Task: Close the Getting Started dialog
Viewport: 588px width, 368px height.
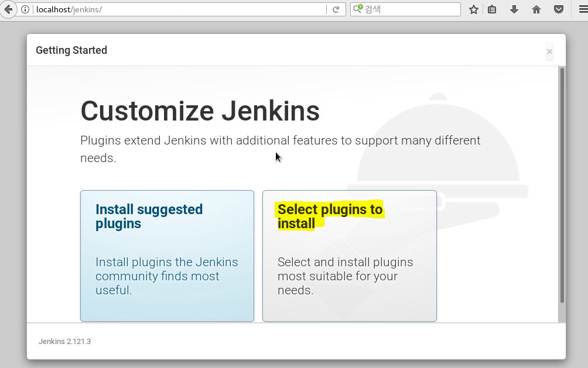Action: point(549,51)
